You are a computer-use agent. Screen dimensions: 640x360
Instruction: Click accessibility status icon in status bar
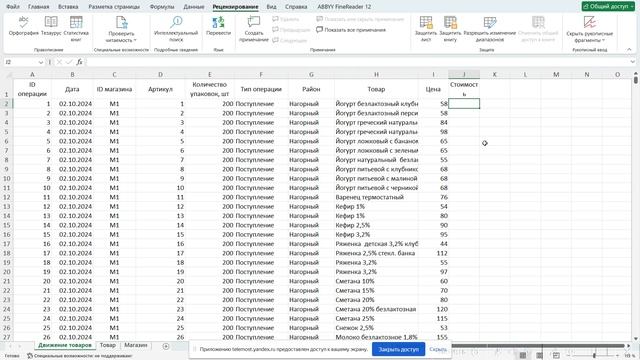(x=30, y=356)
